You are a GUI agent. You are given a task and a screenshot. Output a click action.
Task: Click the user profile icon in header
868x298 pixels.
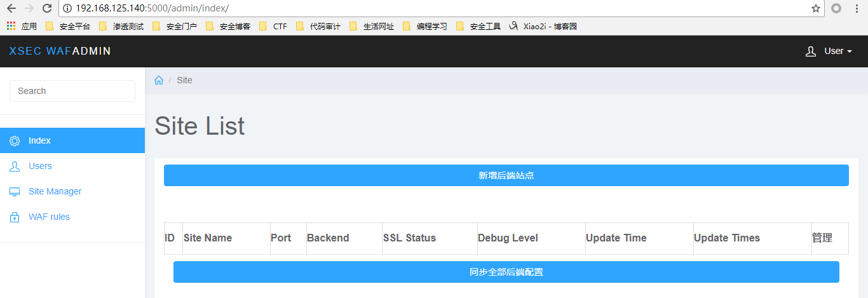pos(811,51)
